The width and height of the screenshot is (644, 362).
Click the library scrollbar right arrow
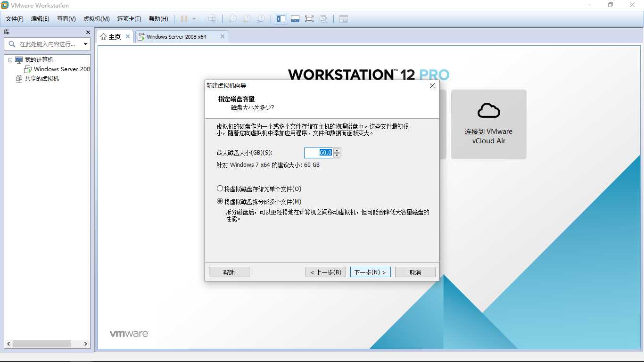click(x=86, y=344)
